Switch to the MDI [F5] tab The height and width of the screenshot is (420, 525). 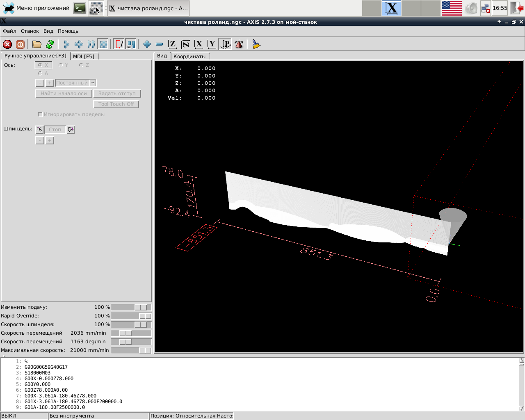click(x=84, y=56)
